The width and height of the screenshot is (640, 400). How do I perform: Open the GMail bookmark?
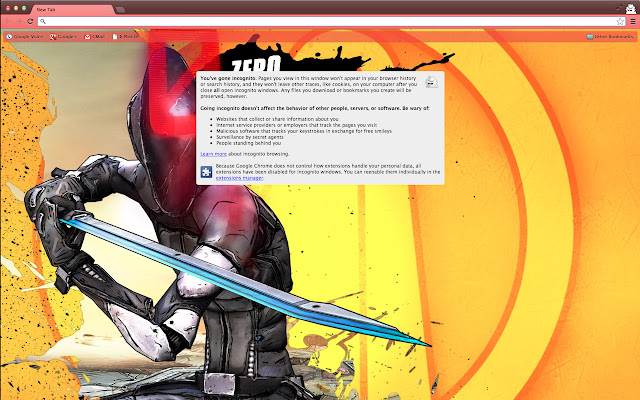tap(94, 37)
